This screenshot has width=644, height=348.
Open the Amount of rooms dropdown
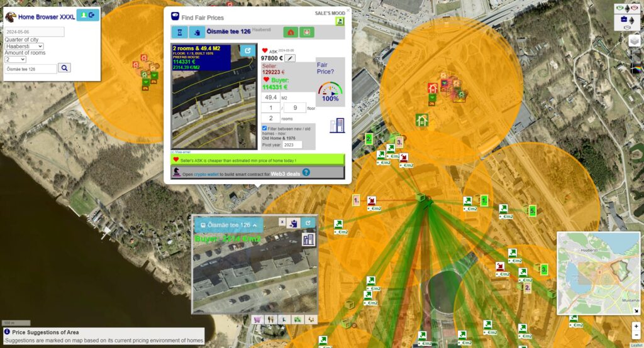click(15, 60)
